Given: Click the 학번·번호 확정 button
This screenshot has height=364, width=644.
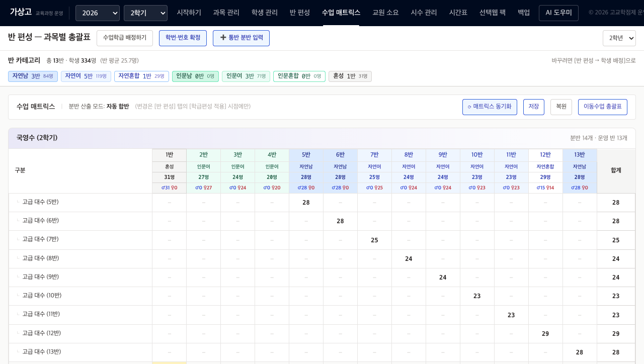Looking at the screenshot, I should click(x=183, y=38).
